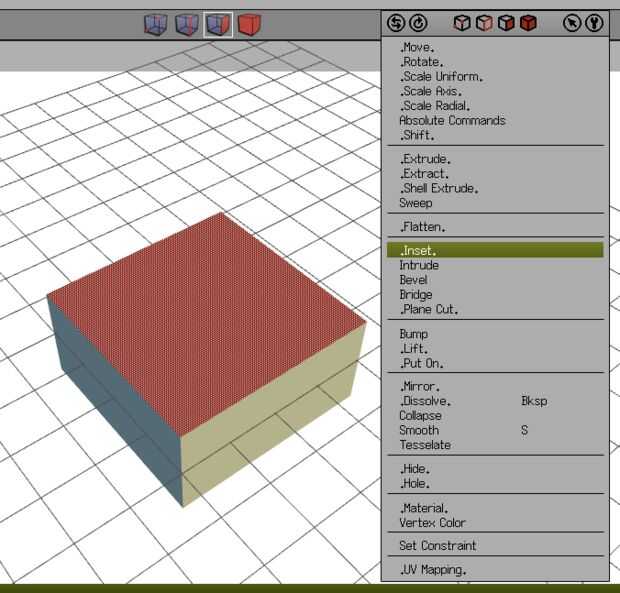
Task: Select face selection mode cube in main toolbar
Action: pyautogui.click(x=218, y=25)
